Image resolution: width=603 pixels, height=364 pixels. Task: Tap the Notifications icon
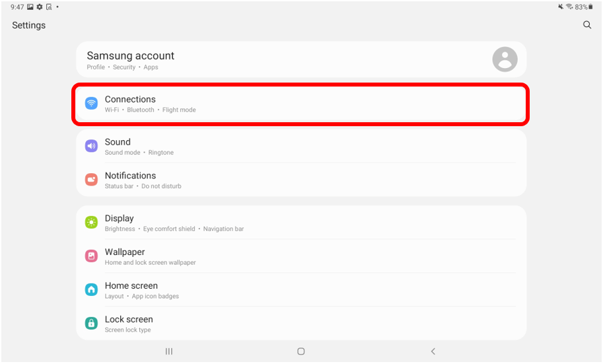(x=91, y=179)
